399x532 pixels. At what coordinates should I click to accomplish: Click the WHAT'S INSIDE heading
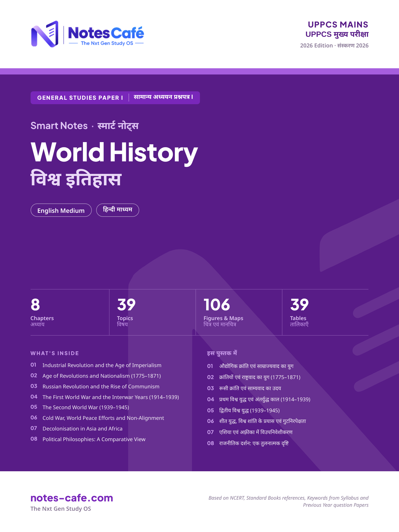(55, 353)
